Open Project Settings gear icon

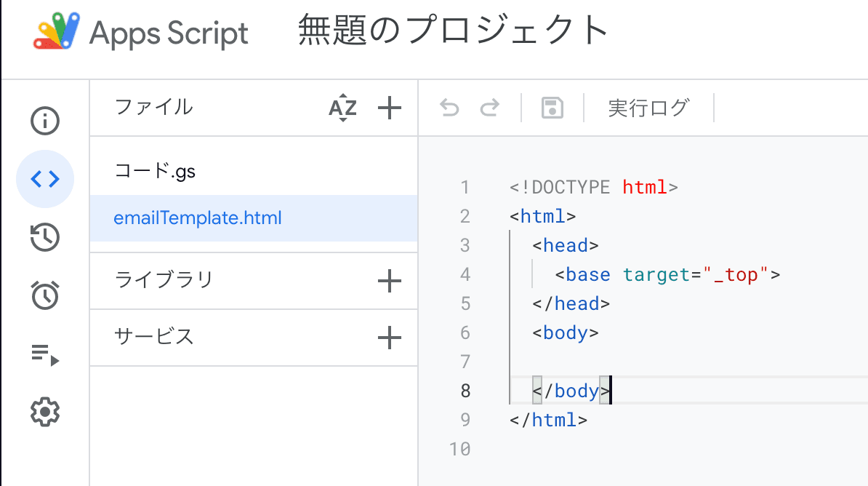click(45, 412)
